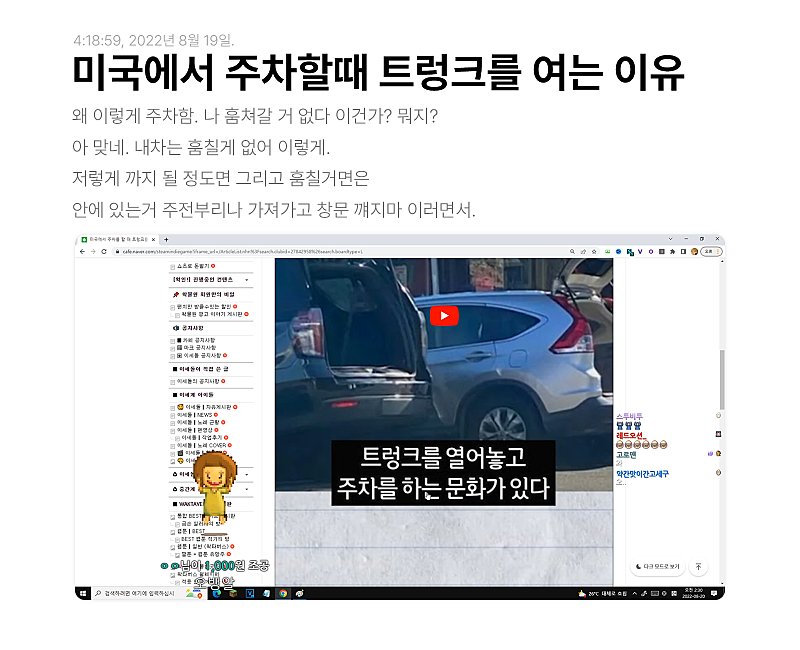Image resolution: width=800 pixels, height=650 pixels.
Task: Reload the cafe.naver.com page
Action: click(104, 252)
